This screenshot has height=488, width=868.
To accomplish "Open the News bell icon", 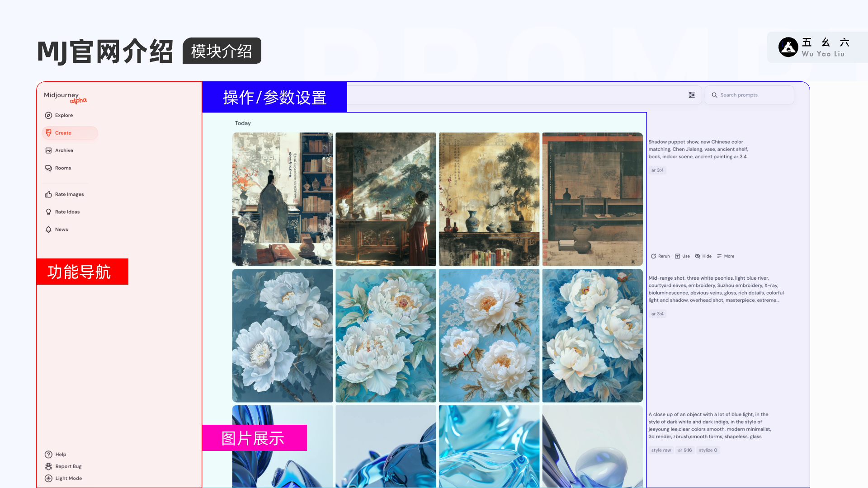I will 48,230.
